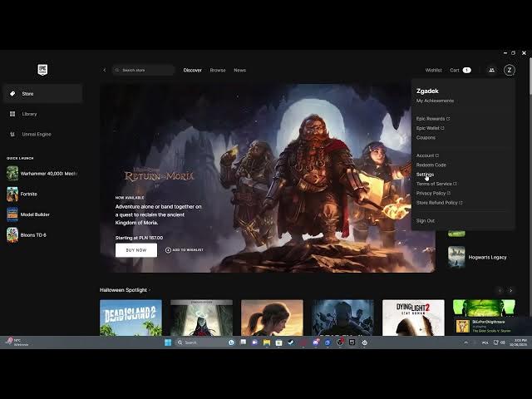This screenshot has height=399, width=532.
Task: Show hidden system tray icons
Action: [x=465, y=342]
